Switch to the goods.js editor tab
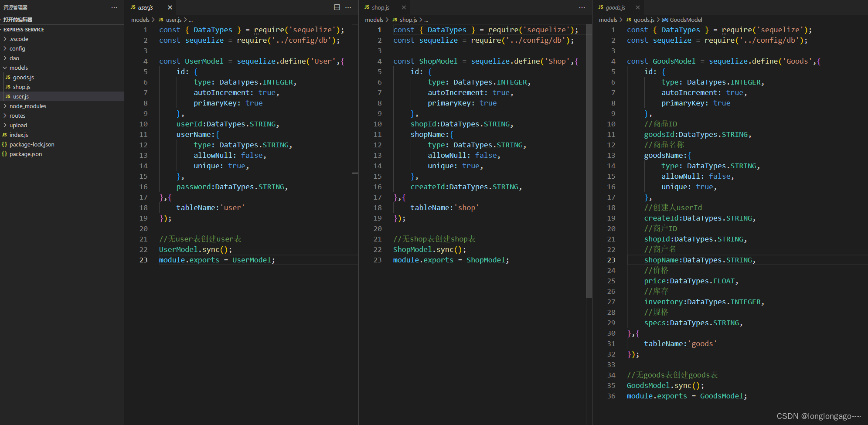The height and width of the screenshot is (425, 868). coord(615,7)
